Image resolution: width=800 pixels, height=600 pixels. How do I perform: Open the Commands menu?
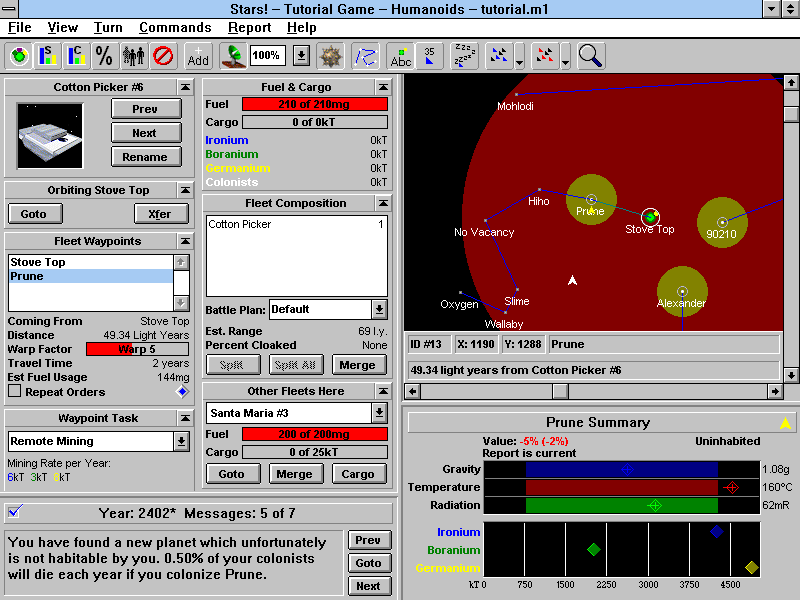point(175,28)
